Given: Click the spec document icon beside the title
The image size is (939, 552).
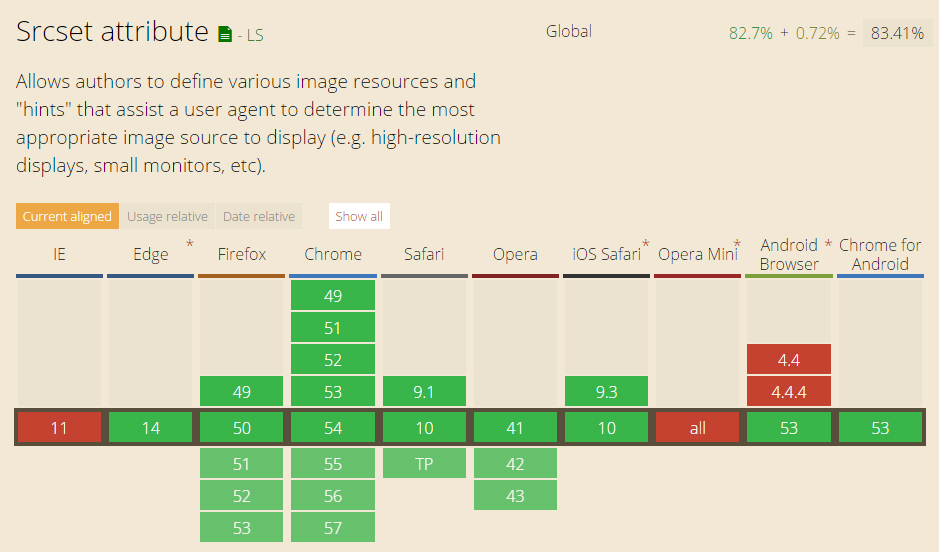Looking at the screenshot, I should pos(225,35).
